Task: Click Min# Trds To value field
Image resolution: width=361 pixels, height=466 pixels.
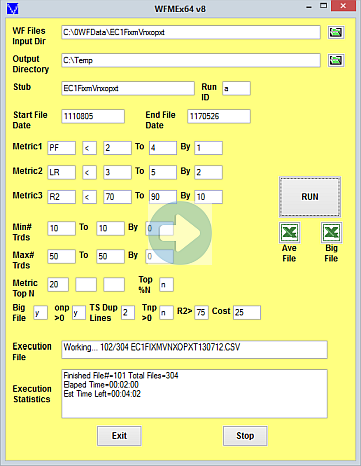Action: point(110,228)
